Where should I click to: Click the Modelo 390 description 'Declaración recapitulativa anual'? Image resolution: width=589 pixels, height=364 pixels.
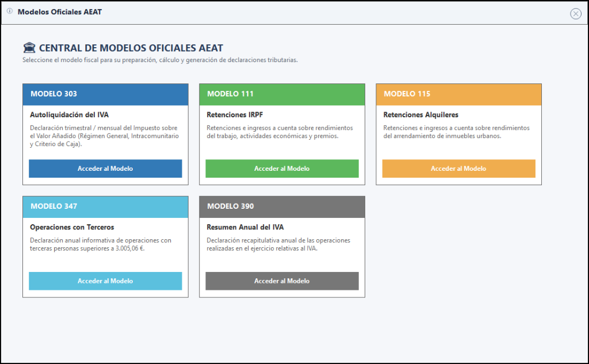click(278, 244)
